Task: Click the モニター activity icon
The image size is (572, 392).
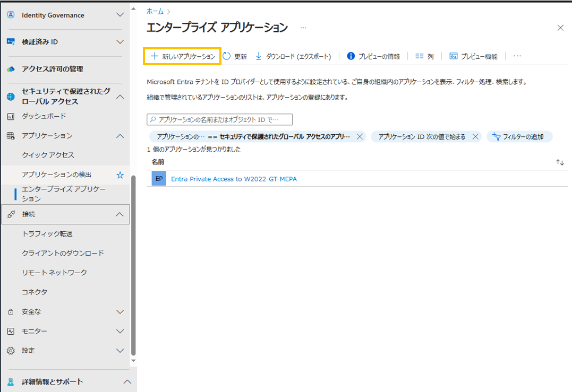Action: coord(11,331)
